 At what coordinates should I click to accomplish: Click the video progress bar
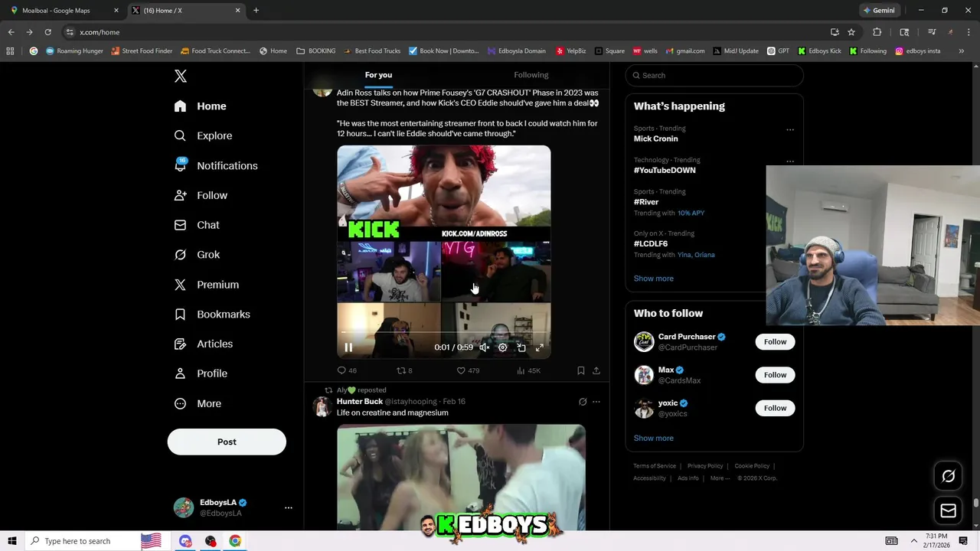coord(444,332)
